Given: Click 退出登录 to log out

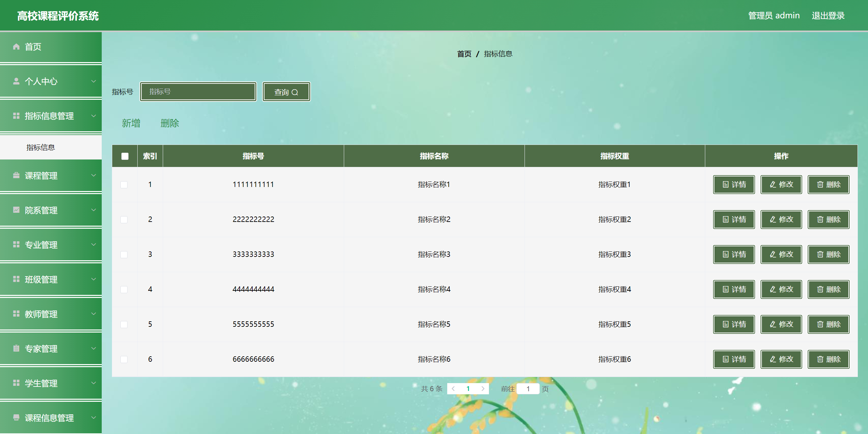Looking at the screenshot, I should pos(828,16).
